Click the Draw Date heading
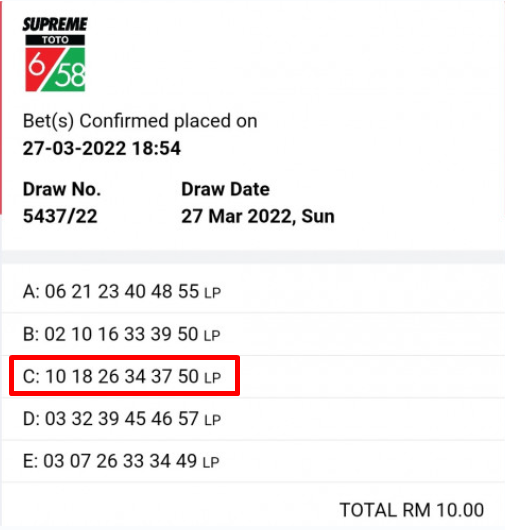 coord(225,189)
